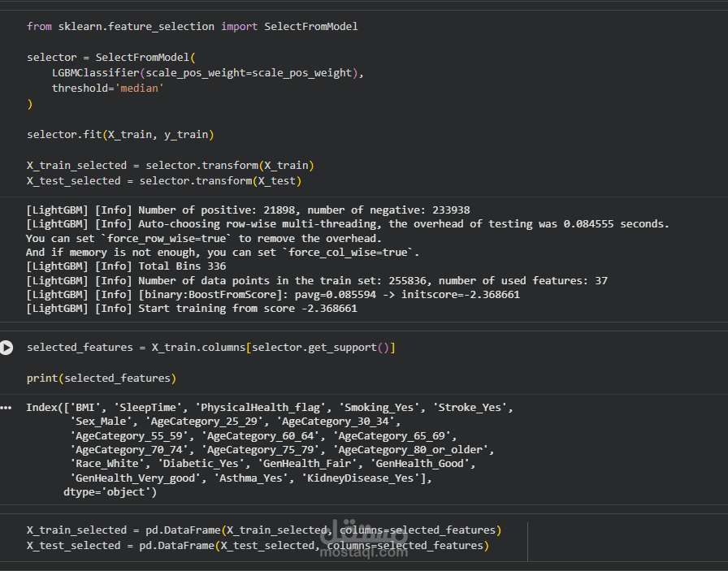The width and height of the screenshot is (728, 571).
Task: Click the selector = SelectFromModel( line
Action: (x=111, y=57)
